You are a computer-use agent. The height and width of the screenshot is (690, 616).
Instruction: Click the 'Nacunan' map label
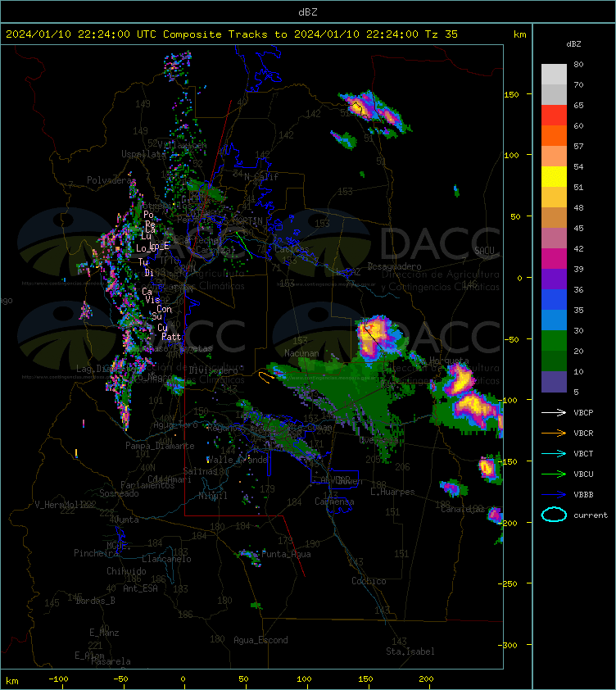301,353
